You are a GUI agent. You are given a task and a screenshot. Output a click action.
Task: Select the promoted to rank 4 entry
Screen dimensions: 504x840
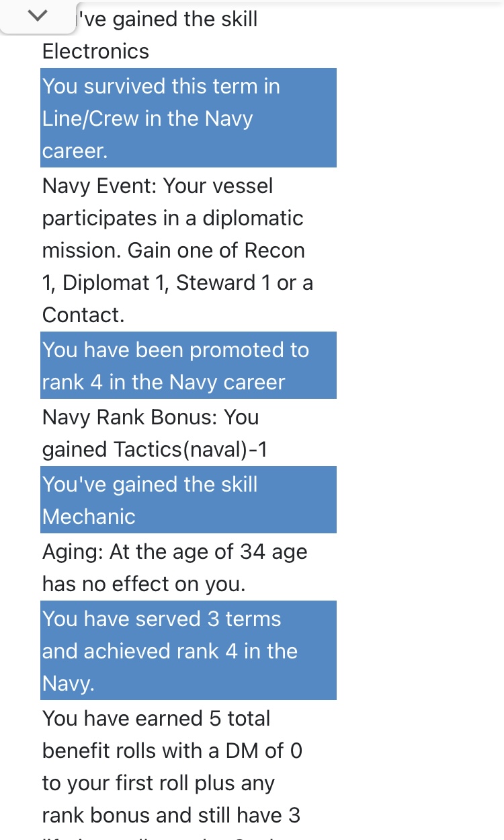click(188, 365)
